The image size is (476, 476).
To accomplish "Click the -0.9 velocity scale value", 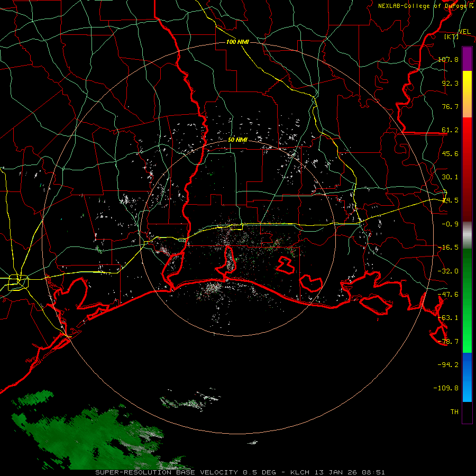I will pyautogui.click(x=450, y=224).
